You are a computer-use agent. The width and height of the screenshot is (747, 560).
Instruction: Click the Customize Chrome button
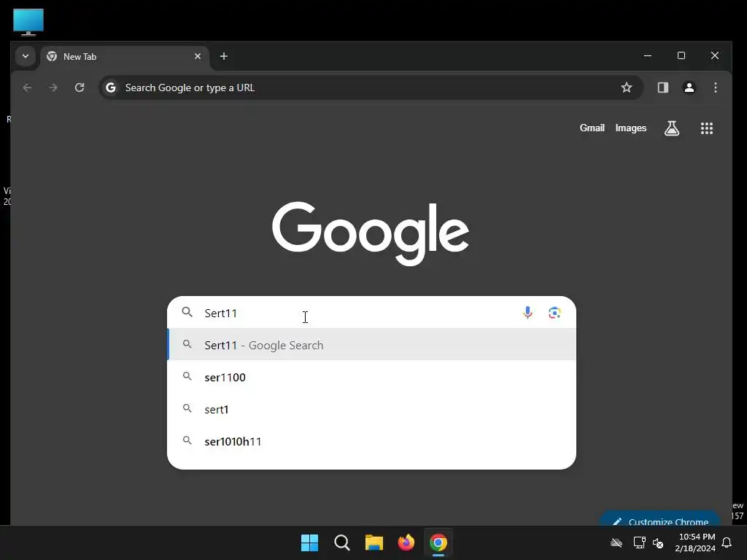(x=660, y=519)
